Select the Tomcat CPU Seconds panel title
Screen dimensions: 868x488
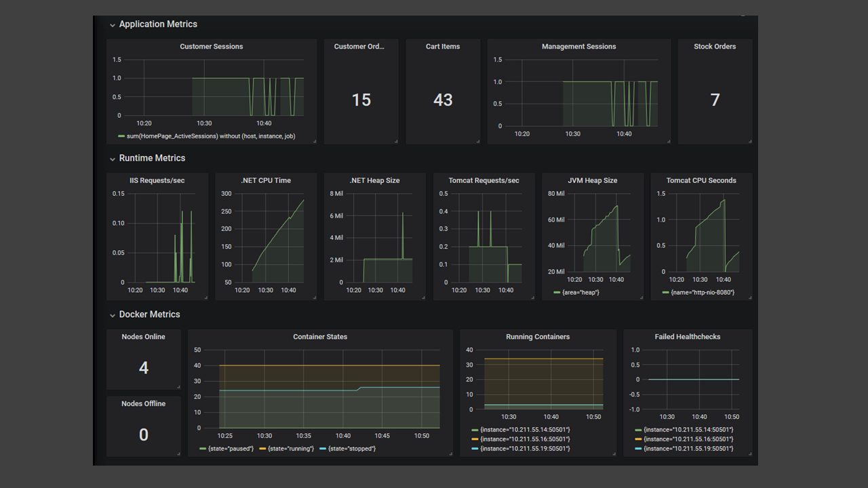[701, 181]
